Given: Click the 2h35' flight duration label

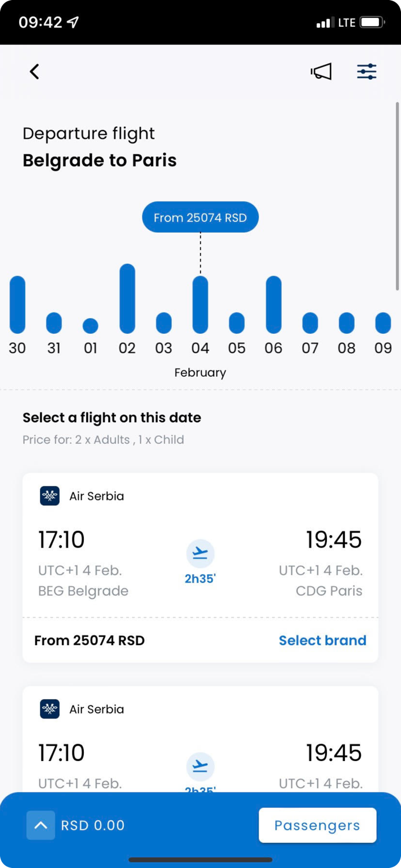Looking at the screenshot, I should tap(200, 579).
